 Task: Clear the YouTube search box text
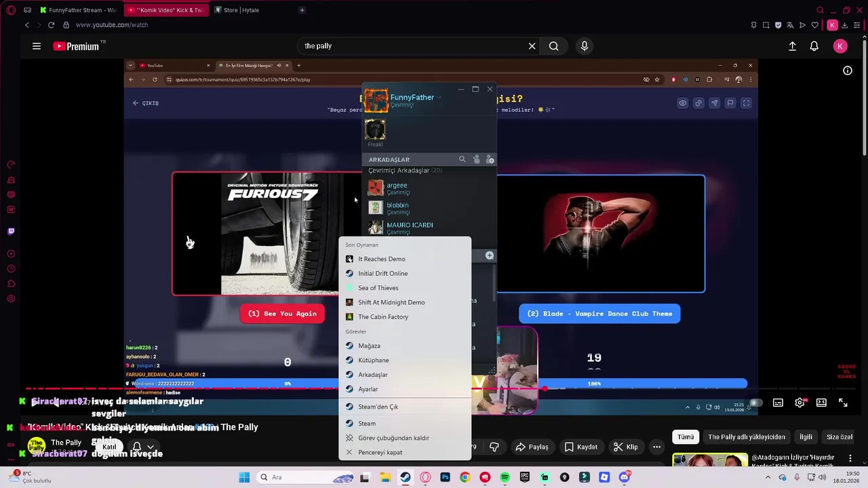(x=532, y=46)
